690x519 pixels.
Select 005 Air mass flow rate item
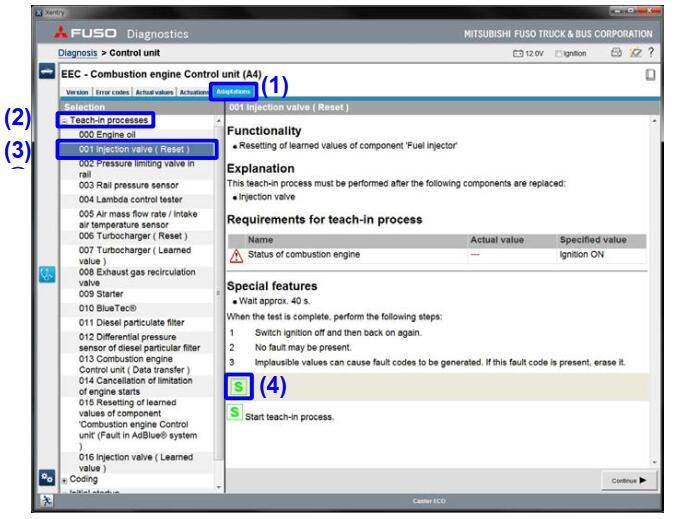[136, 219]
